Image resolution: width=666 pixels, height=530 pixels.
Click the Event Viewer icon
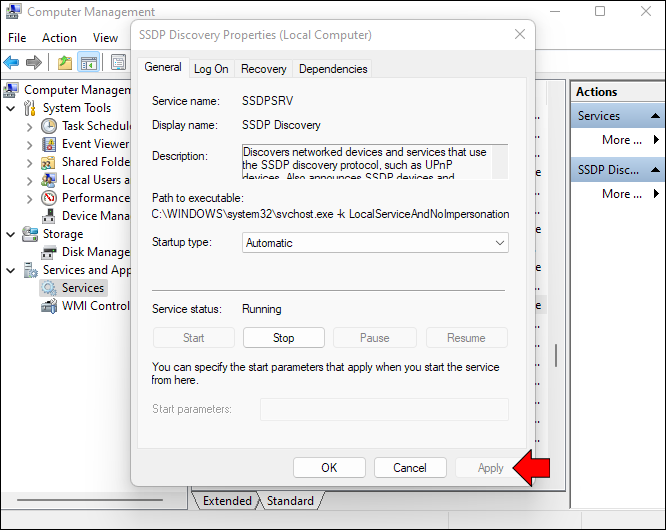49,144
